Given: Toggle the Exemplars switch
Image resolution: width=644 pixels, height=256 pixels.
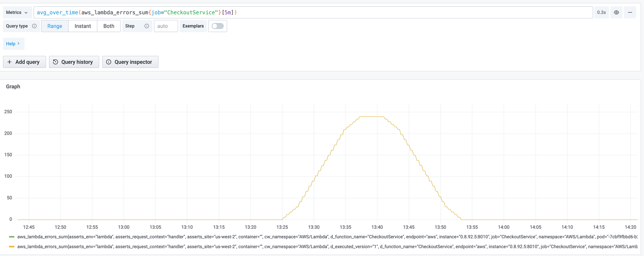Looking at the screenshot, I should (x=218, y=26).
